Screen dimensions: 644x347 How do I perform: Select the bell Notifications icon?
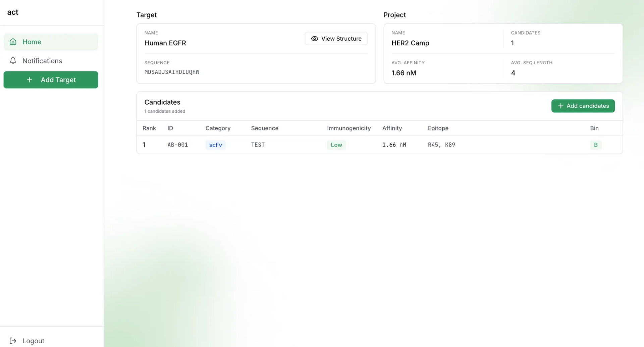tap(13, 61)
